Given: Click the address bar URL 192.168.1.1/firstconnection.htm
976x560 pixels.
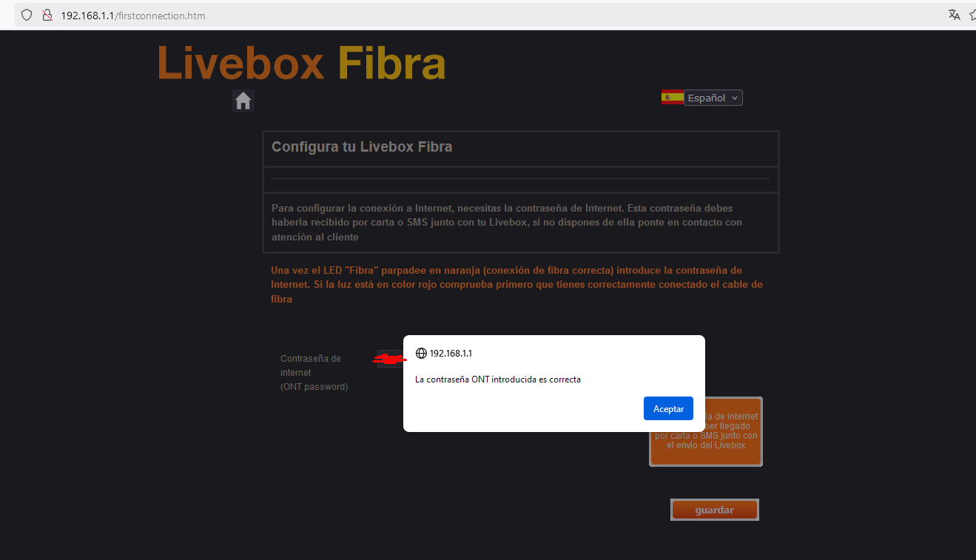Looking at the screenshot, I should coord(133,15).
